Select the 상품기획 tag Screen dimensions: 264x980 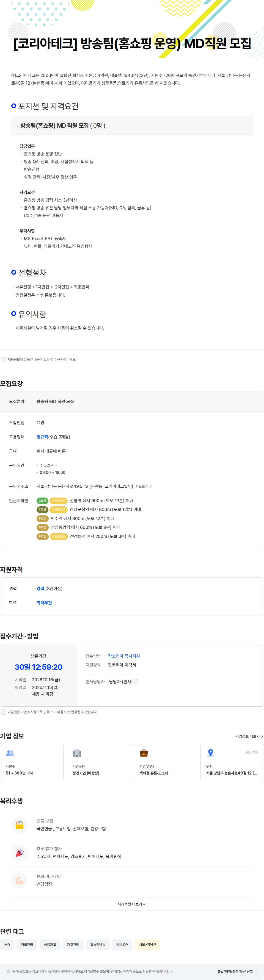[x=50, y=945]
